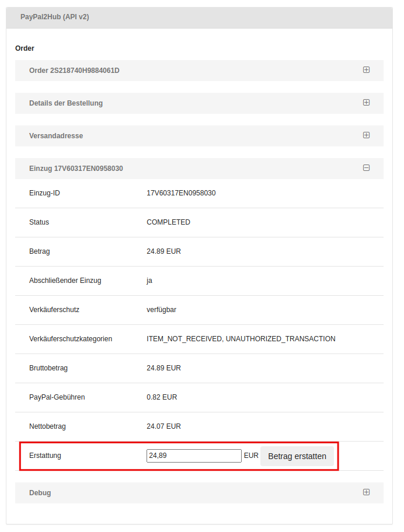
Task: Select the Einzug-ID value 17V60317EN0958030
Action: click(x=181, y=193)
